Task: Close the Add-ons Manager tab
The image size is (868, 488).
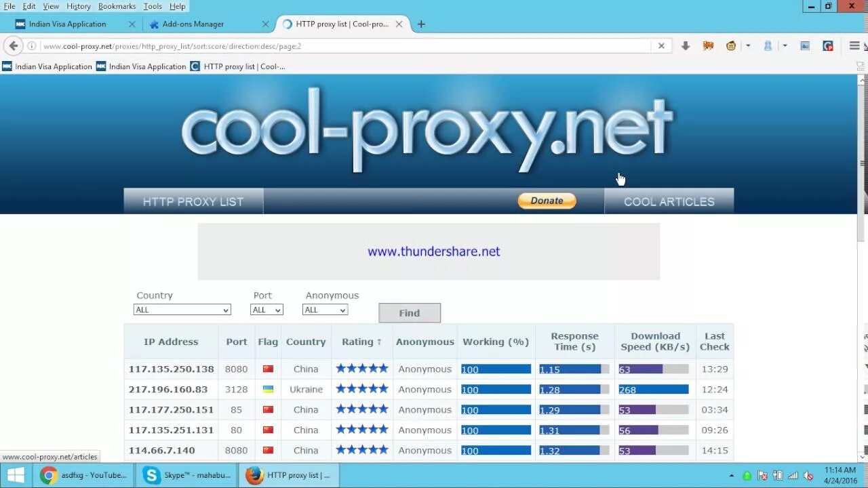Action: [x=265, y=24]
